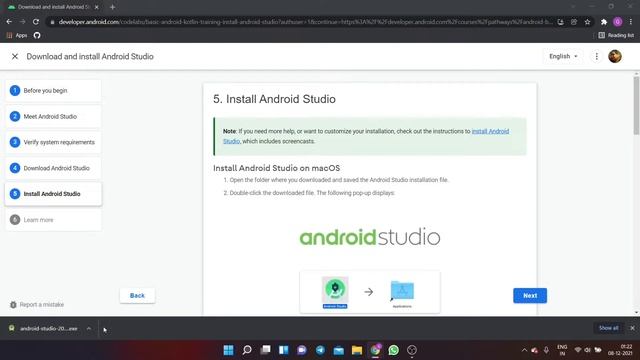Go to step 6 Learn more
The height and width of the screenshot is (360, 640).
pos(53,220)
